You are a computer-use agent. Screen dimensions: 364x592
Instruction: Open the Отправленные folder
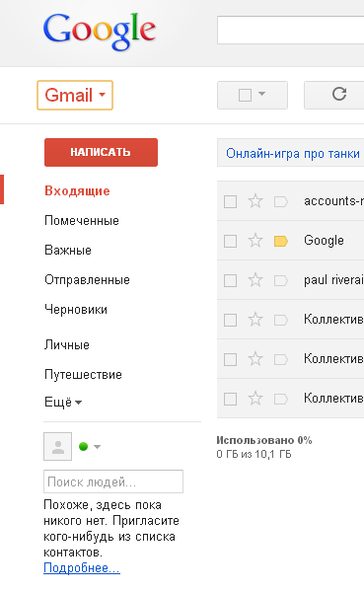(87, 280)
